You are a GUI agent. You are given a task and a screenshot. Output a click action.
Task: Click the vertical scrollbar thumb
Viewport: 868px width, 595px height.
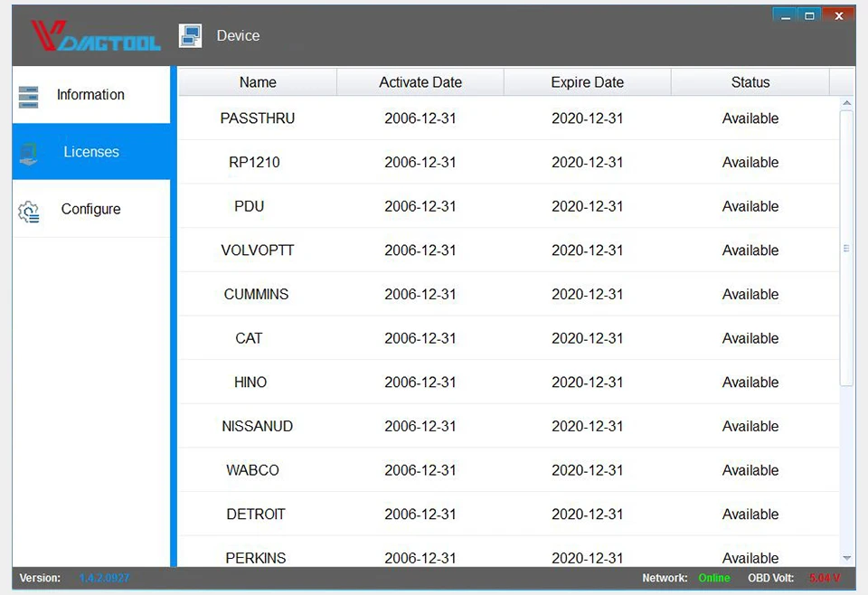pyautogui.click(x=846, y=248)
